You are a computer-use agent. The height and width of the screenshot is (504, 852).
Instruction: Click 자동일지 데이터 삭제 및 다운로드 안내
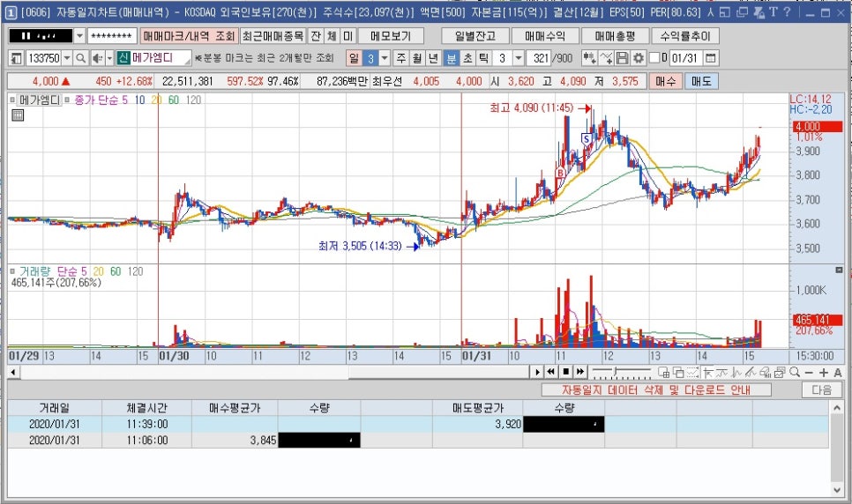[656, 390]
